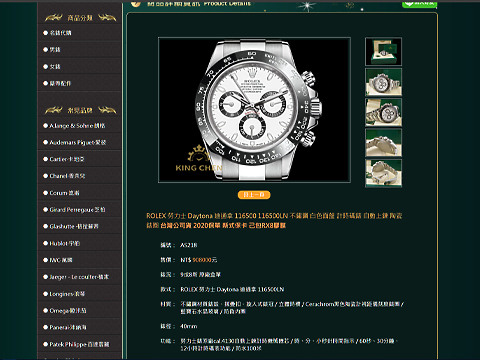Click the item number A5218
Image resolution: width=480 pixels, height=360 pixels.
point(189,245)
